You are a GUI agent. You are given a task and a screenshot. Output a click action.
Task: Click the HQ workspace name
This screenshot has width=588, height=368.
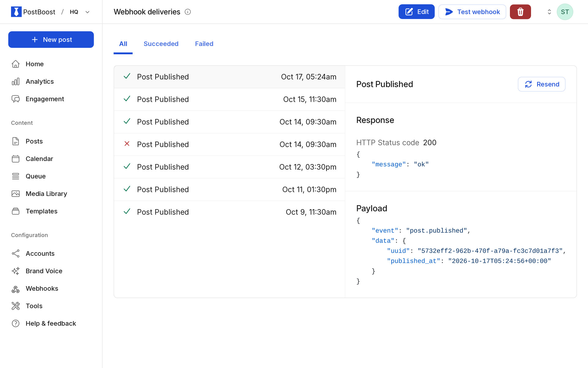point(74,12)
